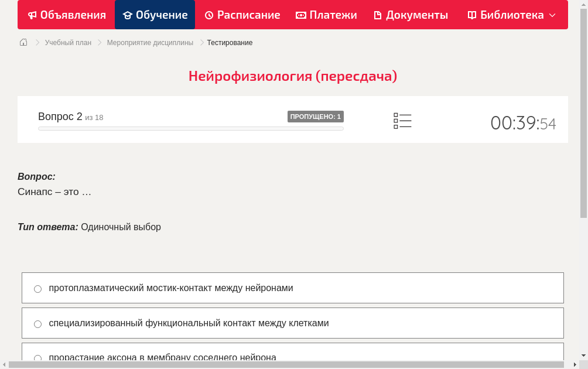Expand the Библиотека dropdown chevron
This screenshot has height=369, width=588.
pos(552,15)
